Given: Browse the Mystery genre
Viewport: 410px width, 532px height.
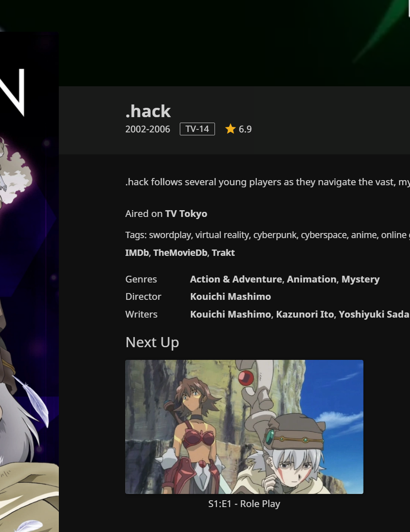Looking at the screenshot, I should click(360, 279).
